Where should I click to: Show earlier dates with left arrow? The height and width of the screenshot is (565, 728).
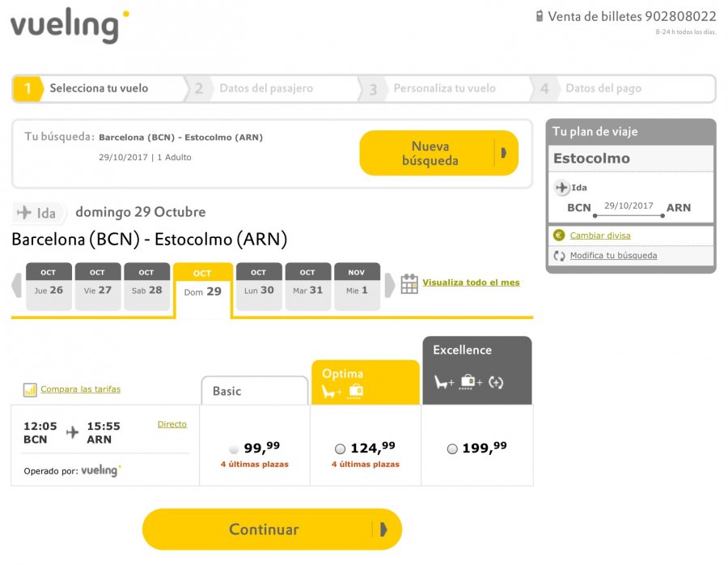click(x=16, y=285)
